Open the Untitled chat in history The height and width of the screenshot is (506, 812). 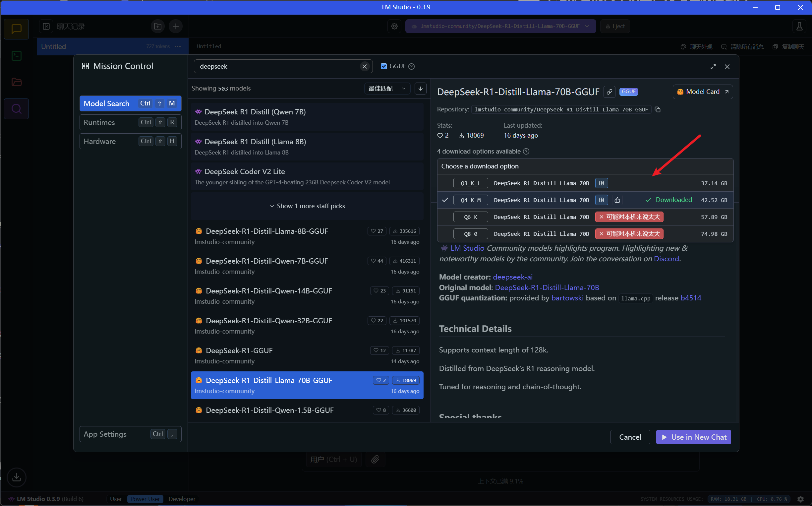pyautogui.click(x=113, y=46)
